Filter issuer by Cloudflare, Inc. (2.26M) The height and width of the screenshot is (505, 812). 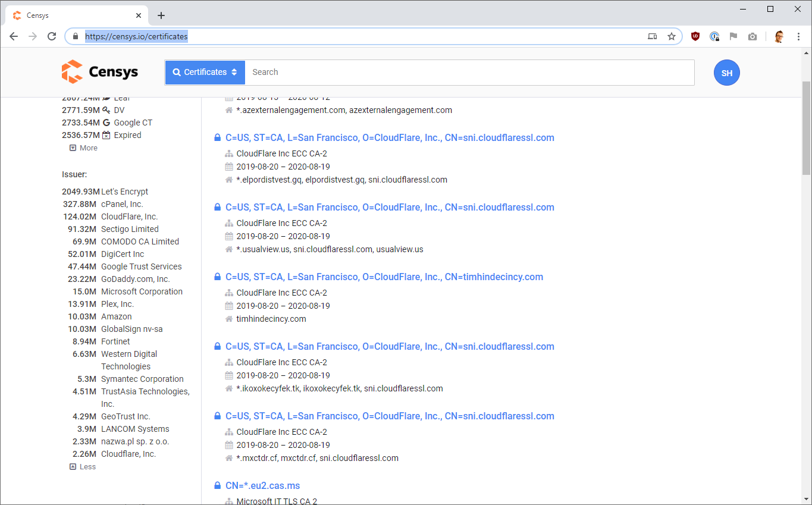pos(128,454)
